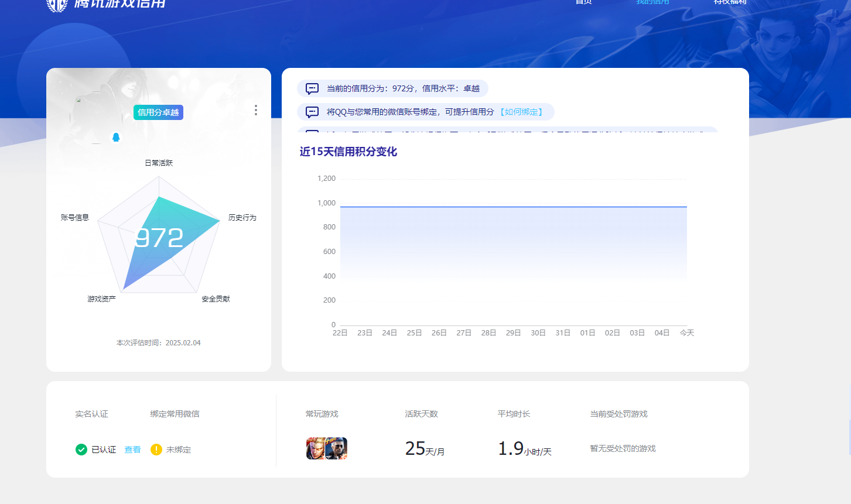Click the 04日 date on the chart axis

click(x=662, y=332)
